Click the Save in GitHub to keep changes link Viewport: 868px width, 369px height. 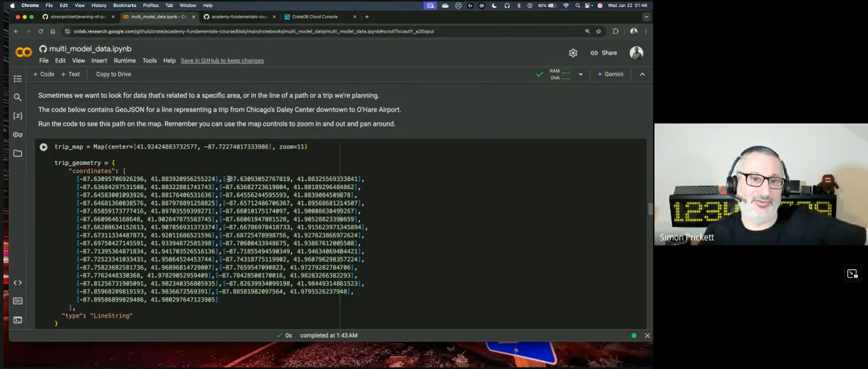[222, 61]
